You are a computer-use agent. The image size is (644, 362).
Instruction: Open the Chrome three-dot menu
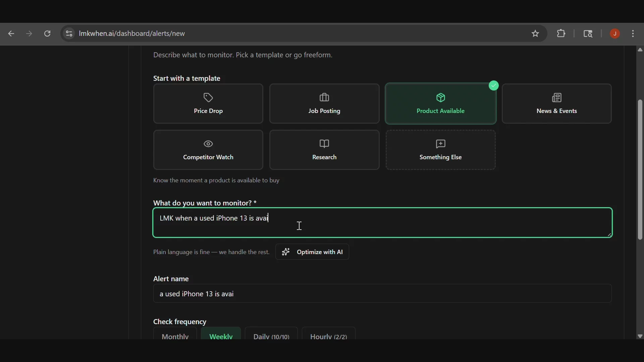point(633,34)
